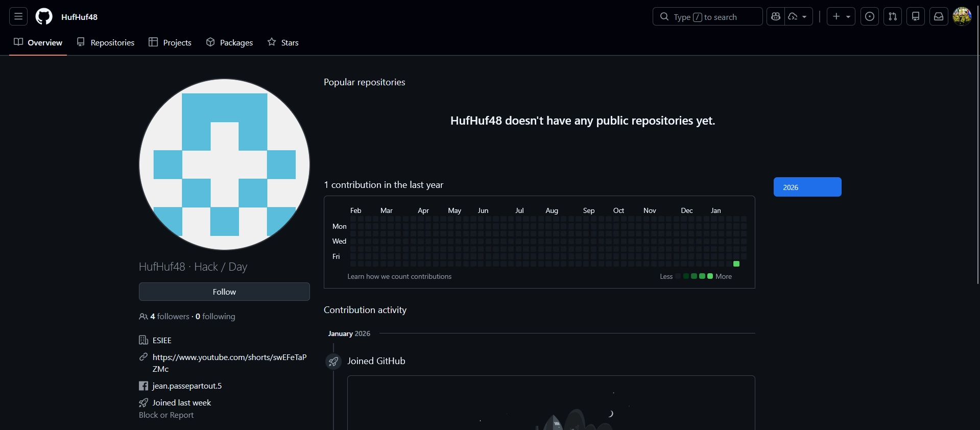Click the Type to search field
The height and width of the screenshot is (430, 980).
click(x=707, y=16)
